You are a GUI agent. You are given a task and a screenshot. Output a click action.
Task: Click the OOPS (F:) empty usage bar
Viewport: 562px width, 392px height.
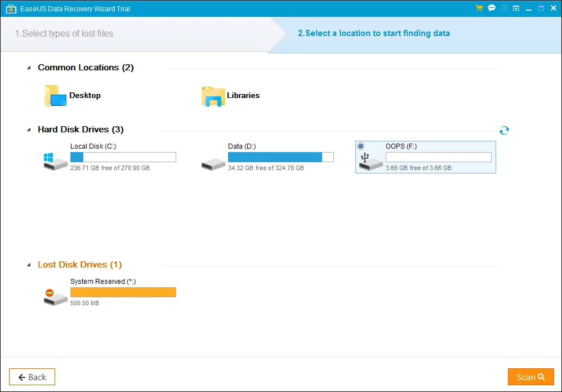coord(438,157)
